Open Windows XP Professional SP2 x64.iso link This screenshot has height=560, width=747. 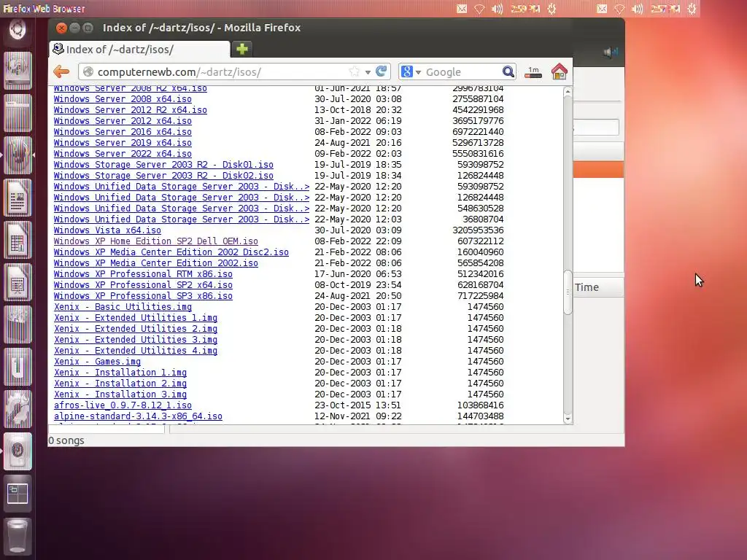pyautogui.click(x=143, y=285)
